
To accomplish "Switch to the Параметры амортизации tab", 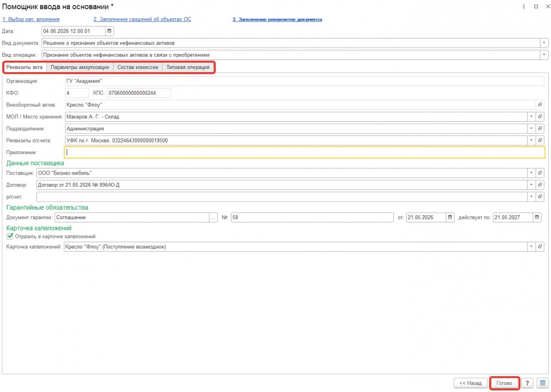I will click(80, 67).
